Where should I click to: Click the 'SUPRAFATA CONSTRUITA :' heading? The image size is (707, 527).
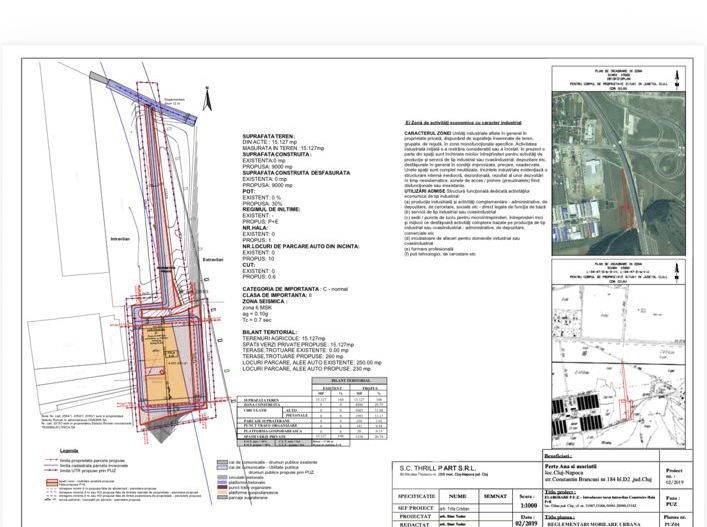click(x=277, y=154)
